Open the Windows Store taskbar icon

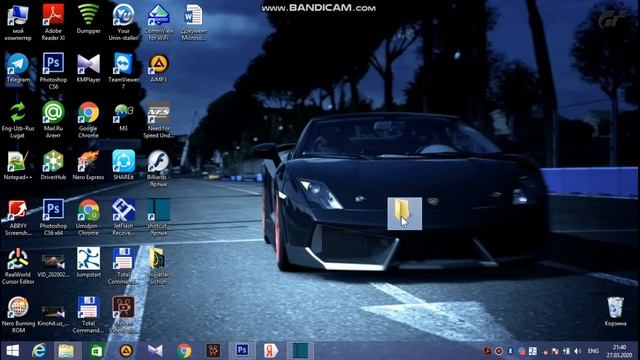point(97,351)
